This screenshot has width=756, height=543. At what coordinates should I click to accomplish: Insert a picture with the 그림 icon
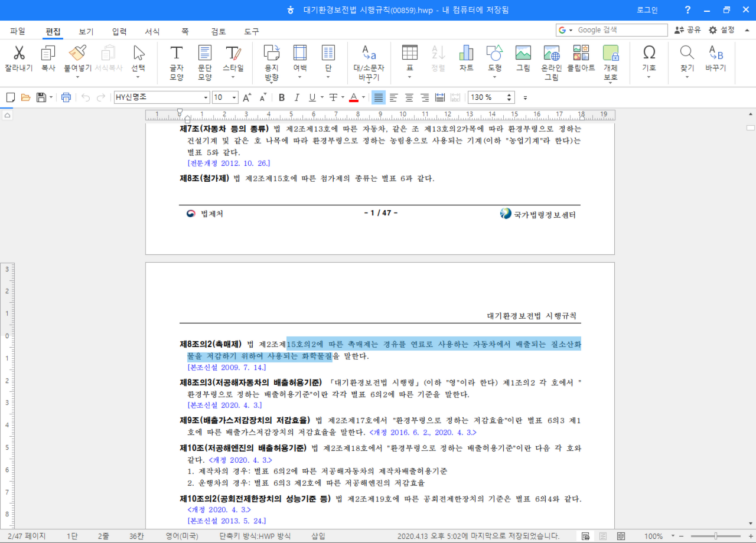tap(523, 53)
